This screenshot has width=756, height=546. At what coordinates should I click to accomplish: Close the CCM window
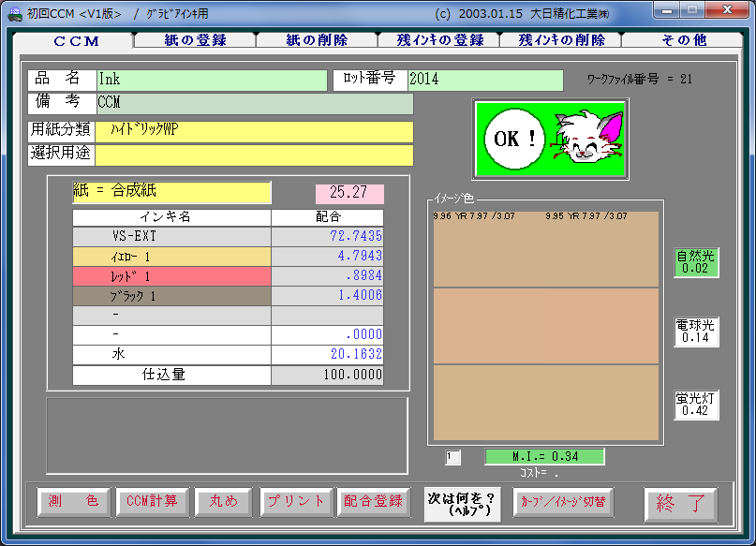pyautogui.click(x=727, y=10)
